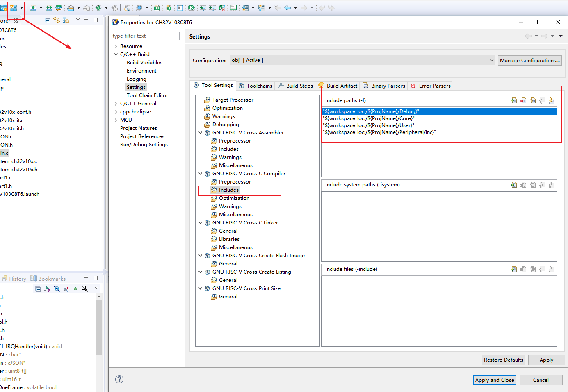Toggle hide fields in outline toolbar
The image size is (568, 392).
coord(57,289)
